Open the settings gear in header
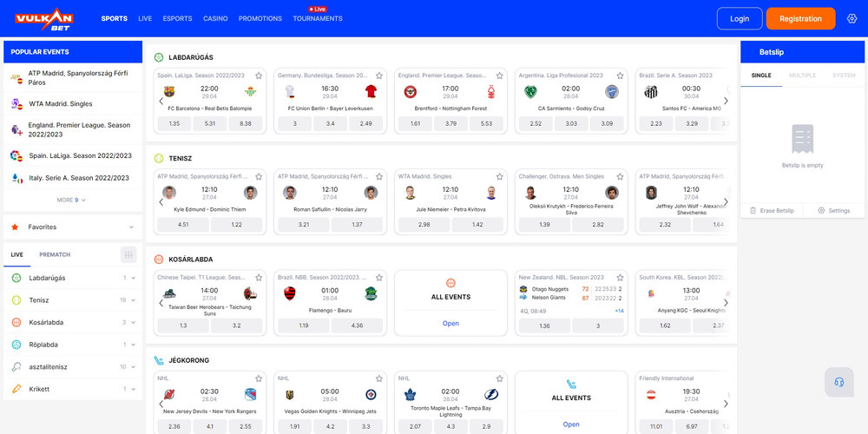The height and width of the screenshot is (434, 868). click(852, 18)
